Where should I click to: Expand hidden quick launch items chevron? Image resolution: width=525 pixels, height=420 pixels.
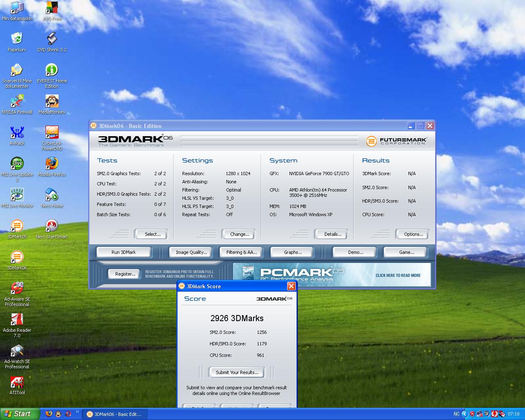pyautogui.click(x=77, y=412)
